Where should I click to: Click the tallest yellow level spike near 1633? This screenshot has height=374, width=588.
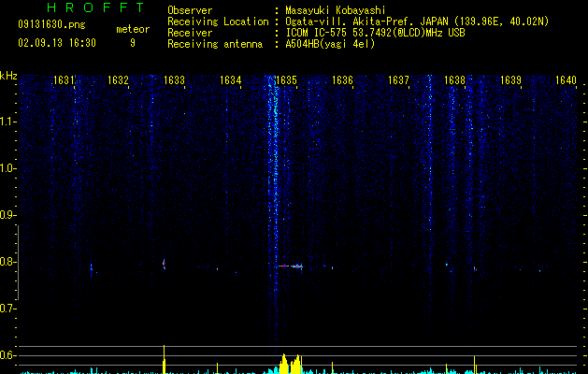coord(164,359)
